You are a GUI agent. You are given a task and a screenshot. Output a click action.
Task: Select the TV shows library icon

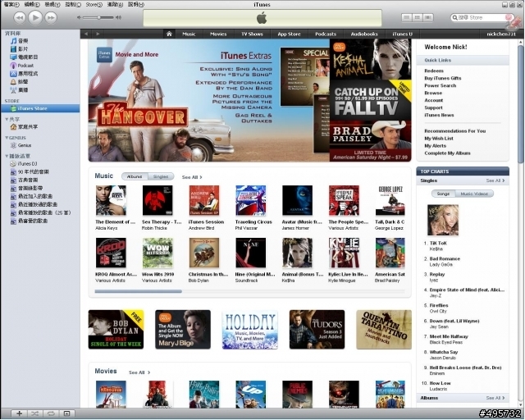pos(14,57)
